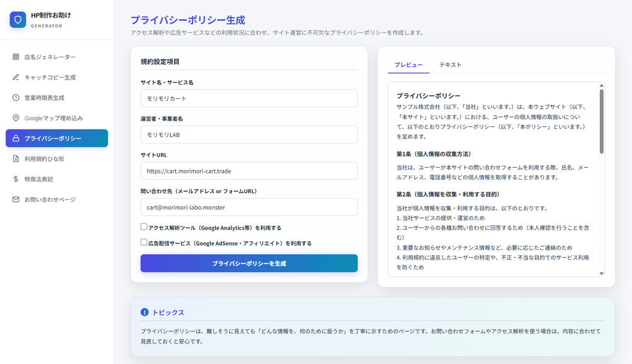Image resolution: width=632 pixels, height=364 pixels.
Task: Click the プライバシーポリシー生成 page heading
Action: point(188,20)
